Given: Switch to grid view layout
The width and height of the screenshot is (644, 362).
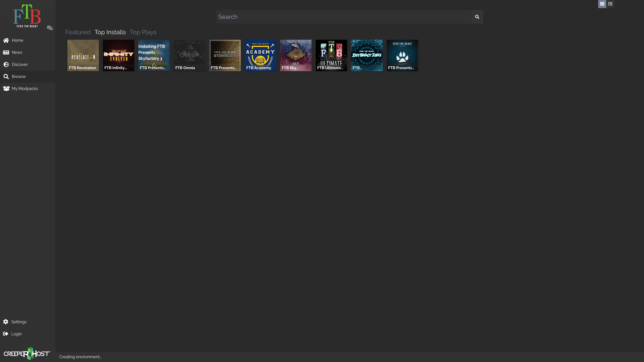Looking at the screenshot, I should [602, 4].
